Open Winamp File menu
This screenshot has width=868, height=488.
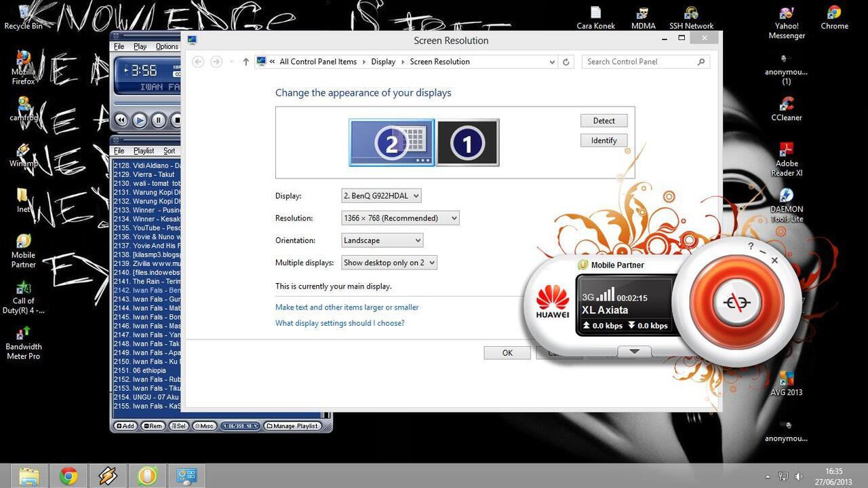click(x=119, y=47)
